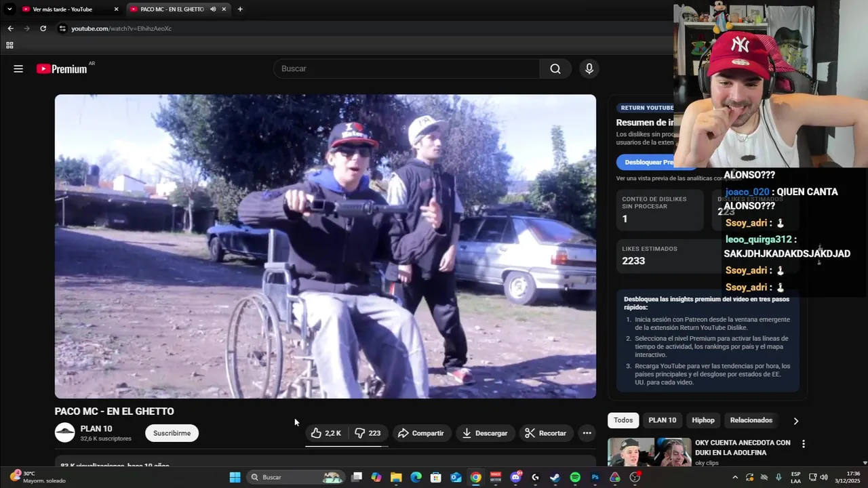Open File Explorer from taskbar
Screen dimensions: 868x488
[396, 477]
